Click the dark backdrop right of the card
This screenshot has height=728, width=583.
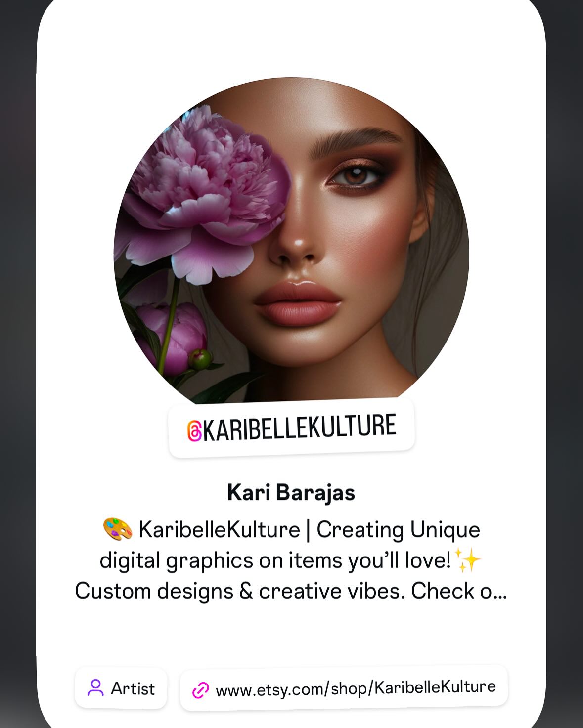565,364
